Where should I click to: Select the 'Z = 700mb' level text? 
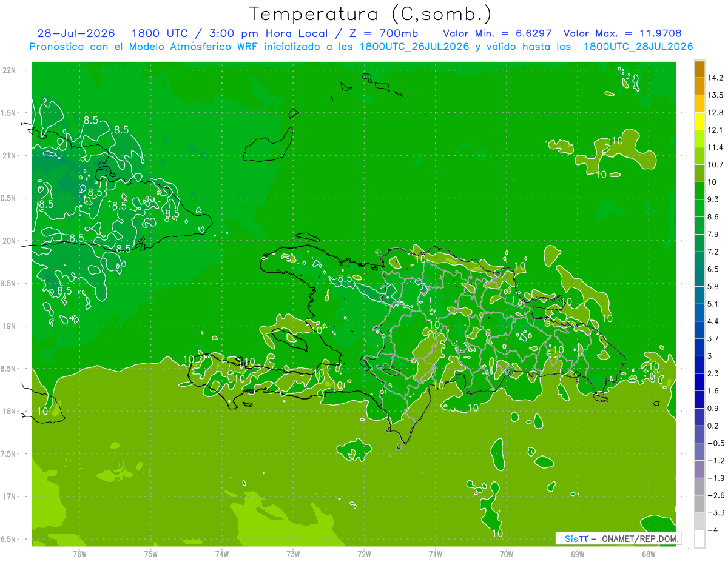(384, 33)
